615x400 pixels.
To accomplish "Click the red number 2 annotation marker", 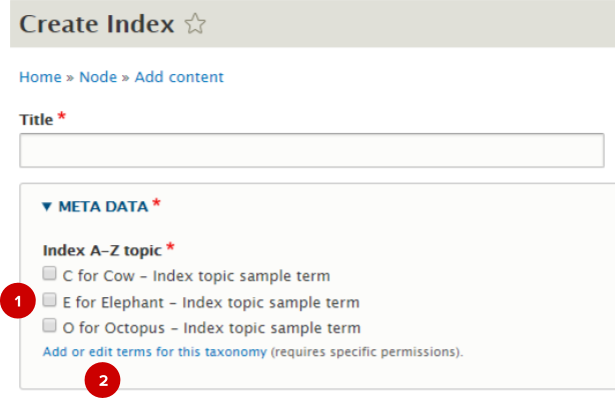I will 104,380.
